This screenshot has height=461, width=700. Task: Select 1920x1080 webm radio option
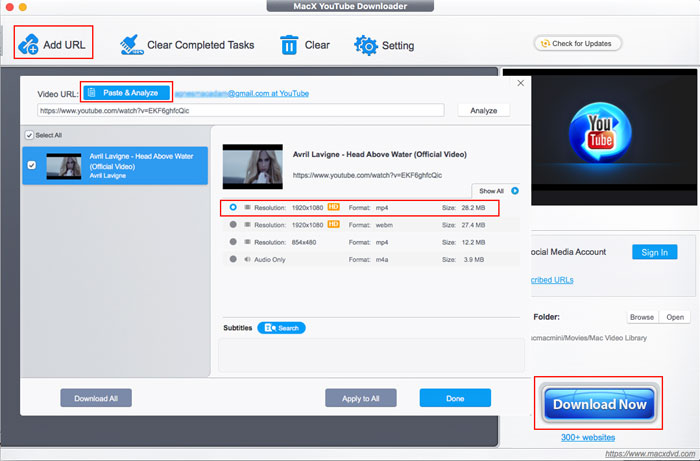233,224
